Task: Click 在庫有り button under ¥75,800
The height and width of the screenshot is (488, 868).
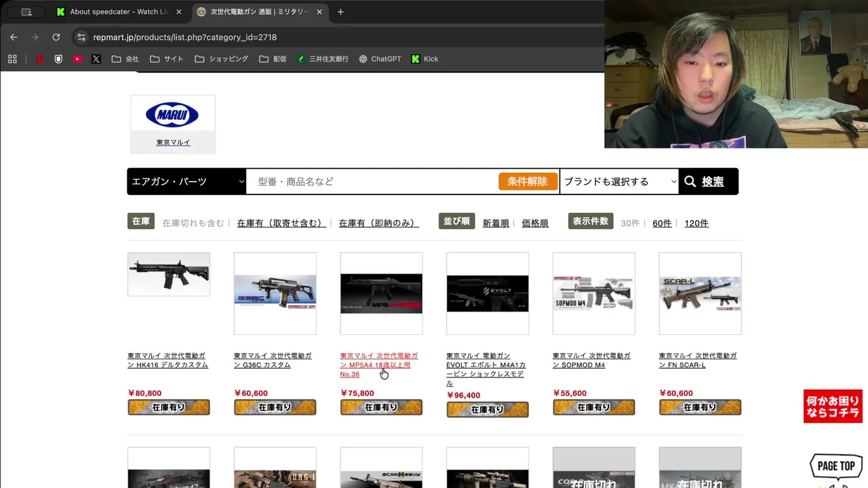Action: 381,407
